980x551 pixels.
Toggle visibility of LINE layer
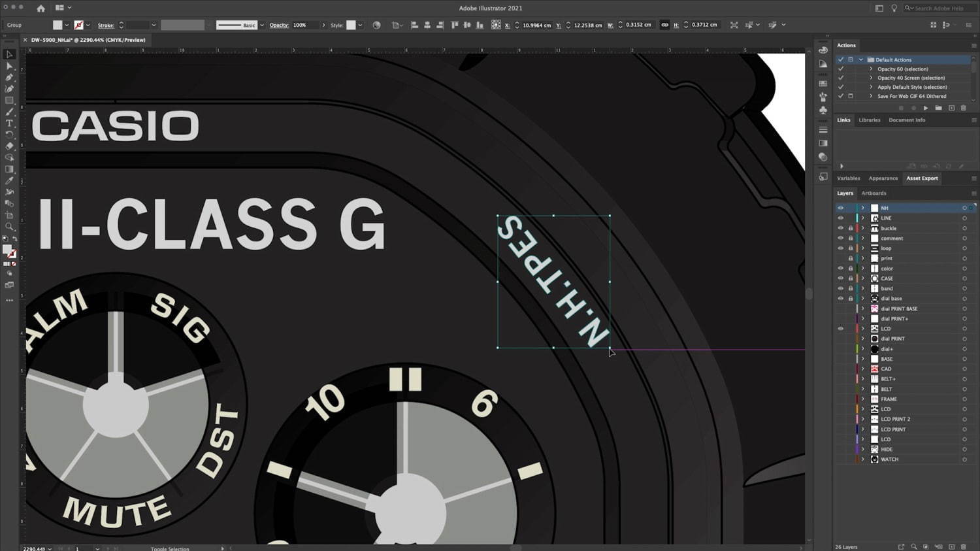point(841,218)
